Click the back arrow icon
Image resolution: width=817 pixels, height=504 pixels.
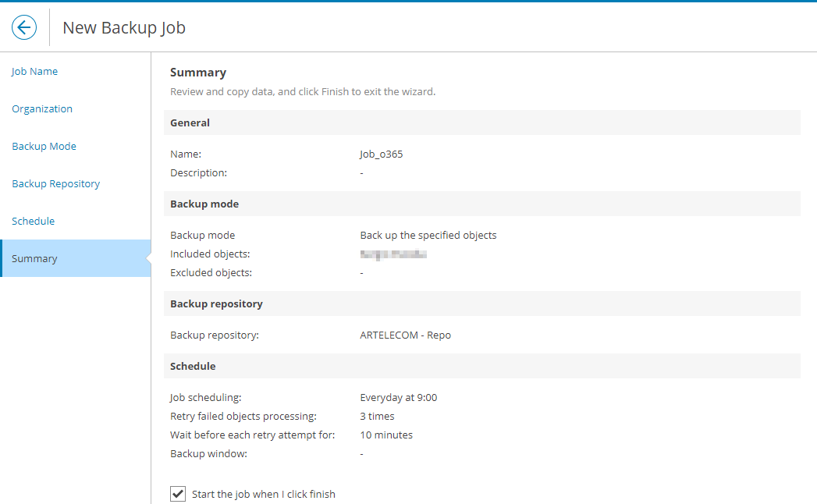tap(24, 28)
